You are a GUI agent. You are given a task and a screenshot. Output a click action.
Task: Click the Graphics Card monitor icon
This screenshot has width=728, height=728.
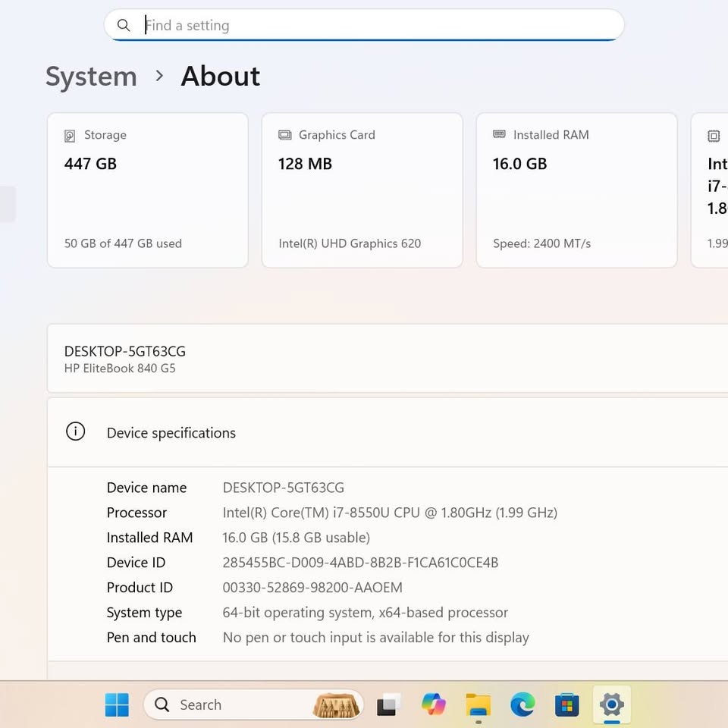(x=284, y=135)
